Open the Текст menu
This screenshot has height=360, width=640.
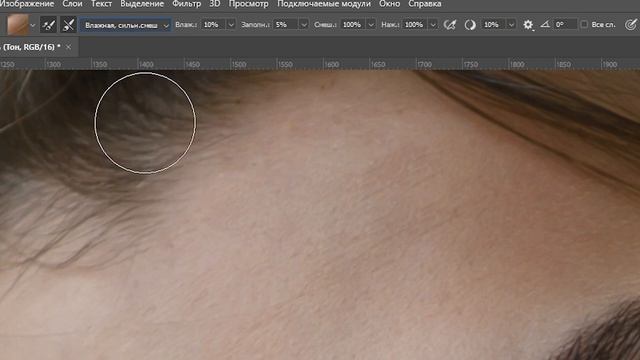(x=101, y=4)
